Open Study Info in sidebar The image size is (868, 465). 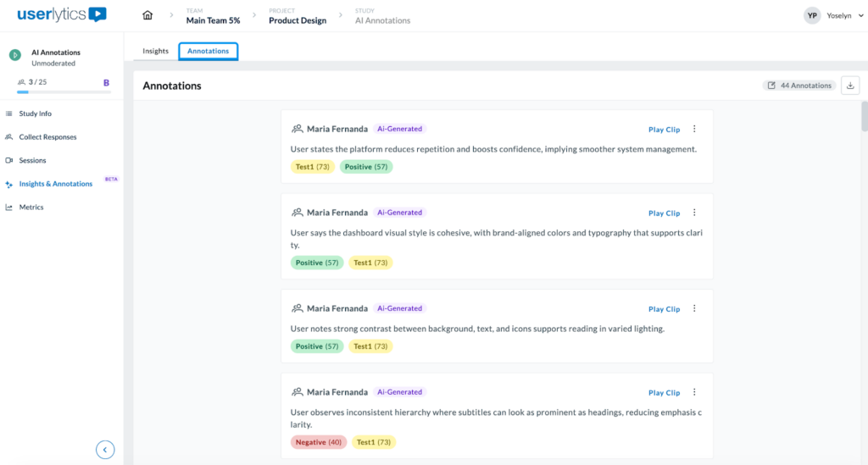[35, 113]
